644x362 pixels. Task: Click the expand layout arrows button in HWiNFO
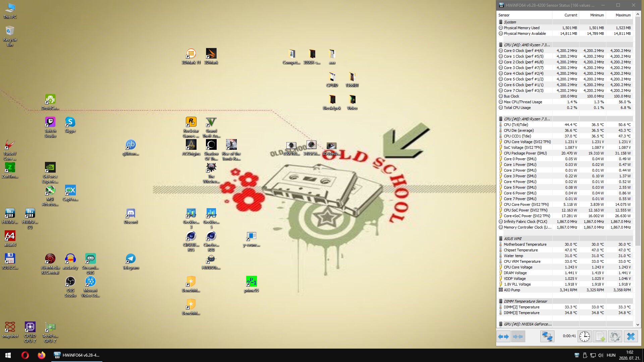click(x=503, y=336)
